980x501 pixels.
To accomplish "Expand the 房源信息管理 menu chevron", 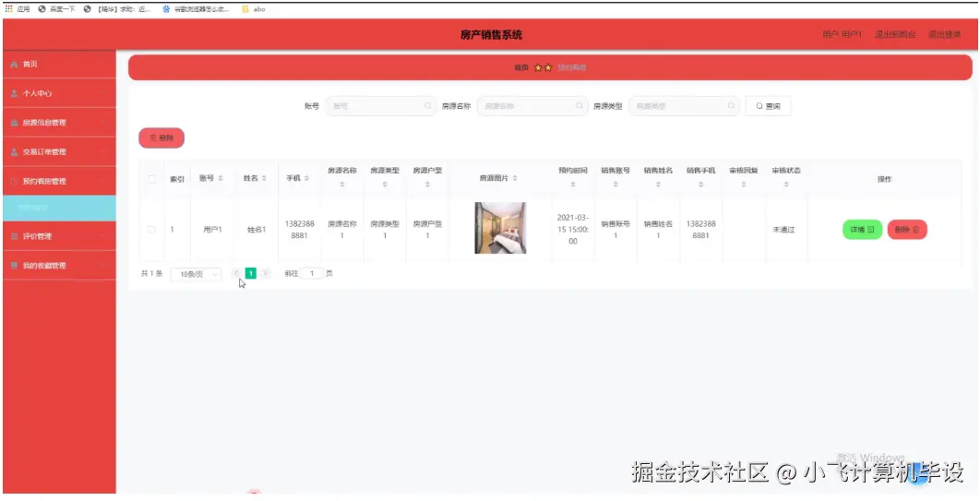I will [x=103, y=123].
